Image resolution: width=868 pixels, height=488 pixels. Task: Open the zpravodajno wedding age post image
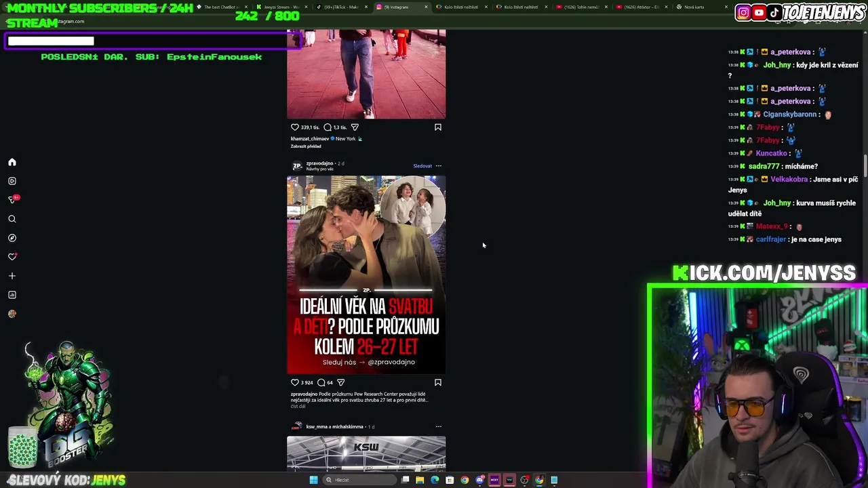pyautogui.click(x=366, y=275)
